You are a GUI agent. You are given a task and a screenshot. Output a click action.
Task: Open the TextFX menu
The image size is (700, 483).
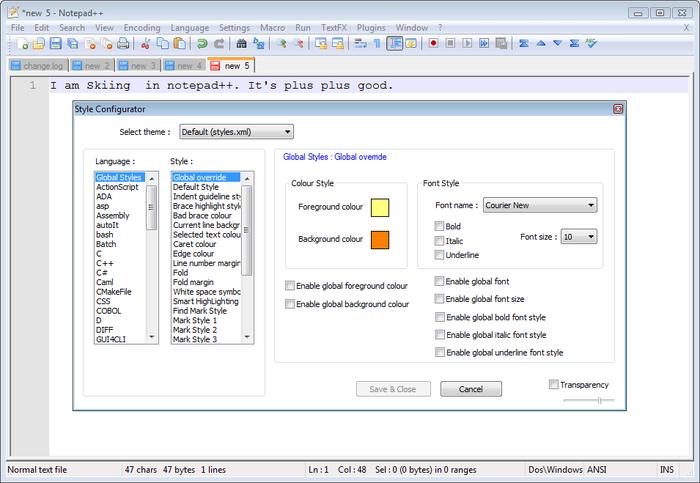tap(334, 28)
